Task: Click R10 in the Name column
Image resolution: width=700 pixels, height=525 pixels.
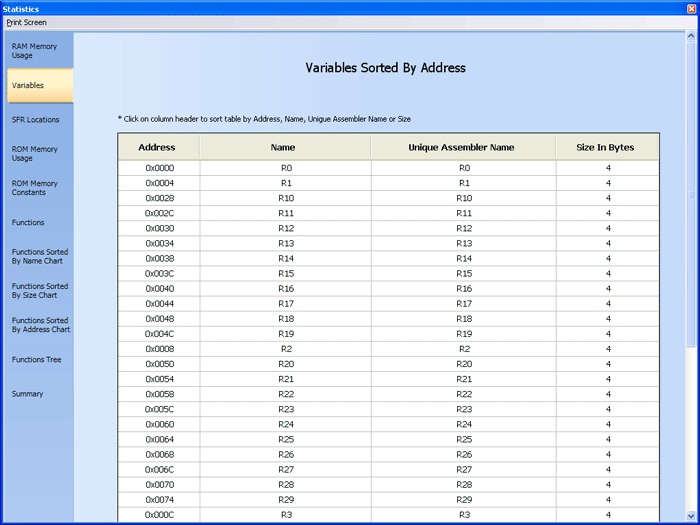Action: (286, 198)
